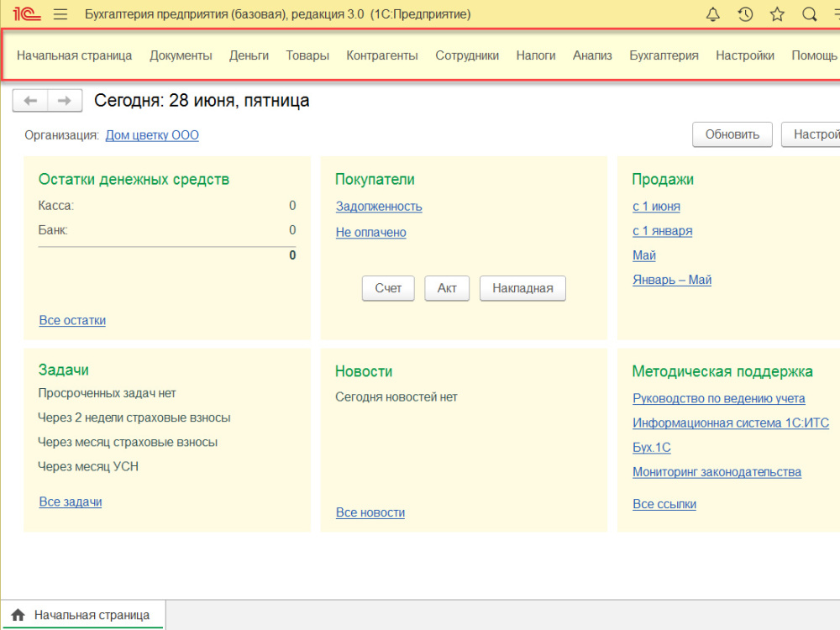Click the Счет button
Screen dimensions: 840x630
pyautogui.click(x=388, y=288)
